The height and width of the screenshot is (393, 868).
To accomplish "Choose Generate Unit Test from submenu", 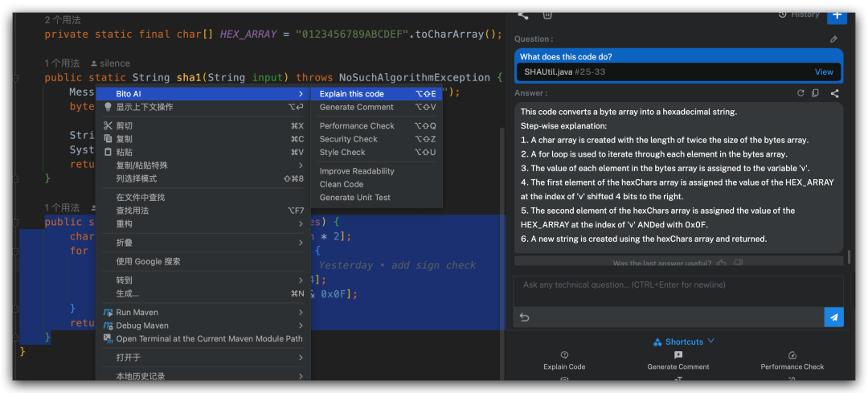I will point(354,197).
